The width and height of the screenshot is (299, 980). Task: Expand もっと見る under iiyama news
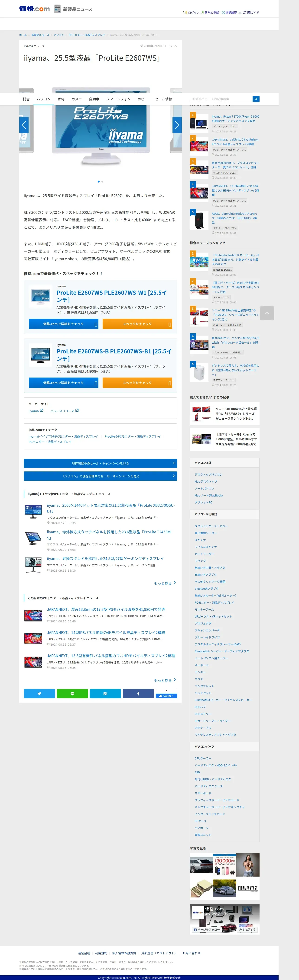(165, 583)
